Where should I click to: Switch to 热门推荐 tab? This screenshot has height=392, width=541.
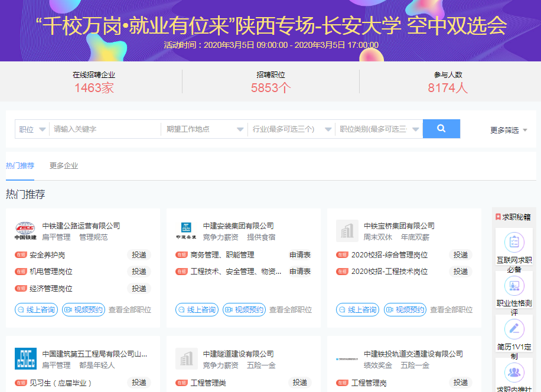[20, 166]
